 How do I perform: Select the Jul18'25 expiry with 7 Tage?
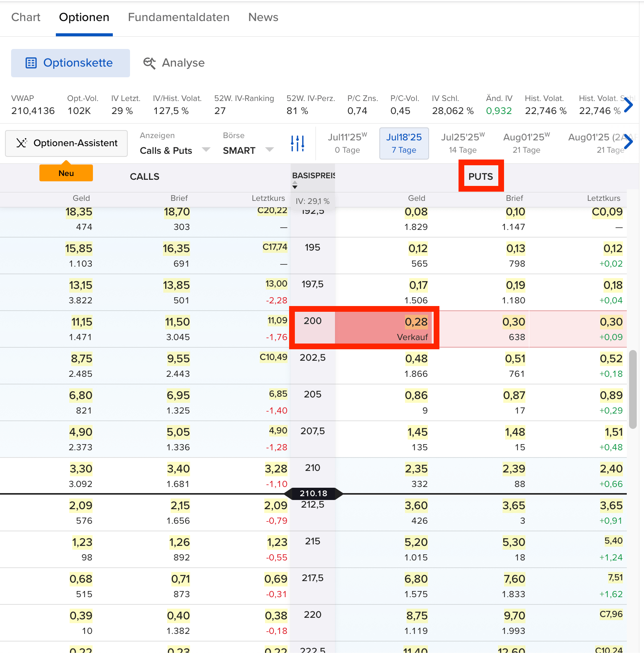[404, 143]
